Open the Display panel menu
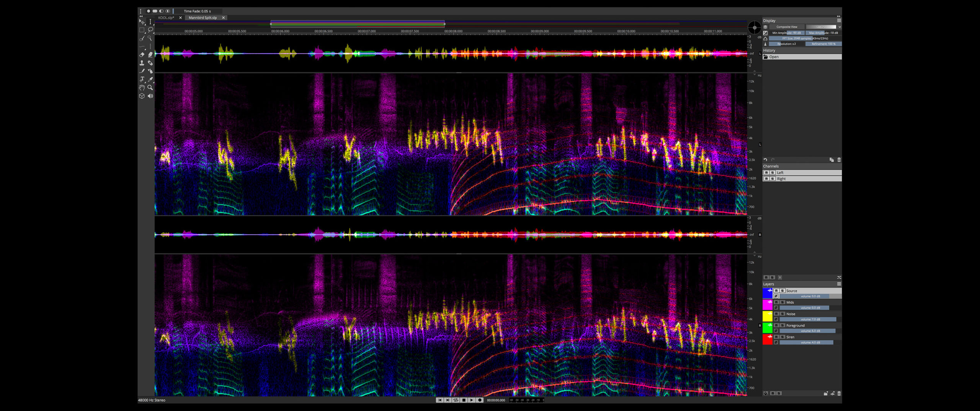 pyautogui.click(x=839, y=21)
